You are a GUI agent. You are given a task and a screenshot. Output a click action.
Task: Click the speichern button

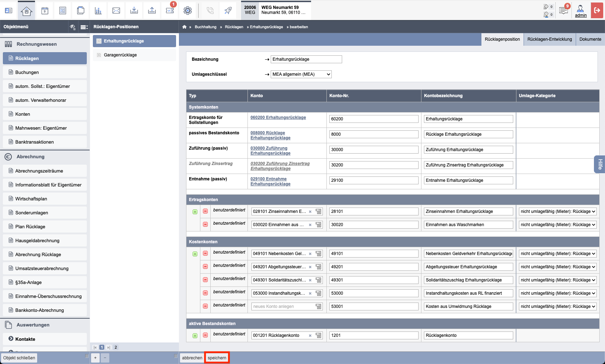pos(217,358)
